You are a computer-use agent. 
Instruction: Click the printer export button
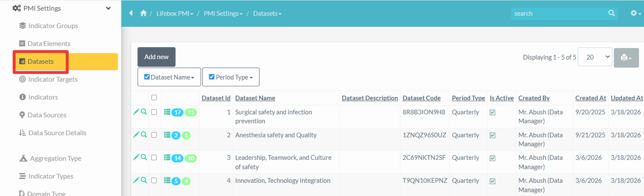pos(626,58)
